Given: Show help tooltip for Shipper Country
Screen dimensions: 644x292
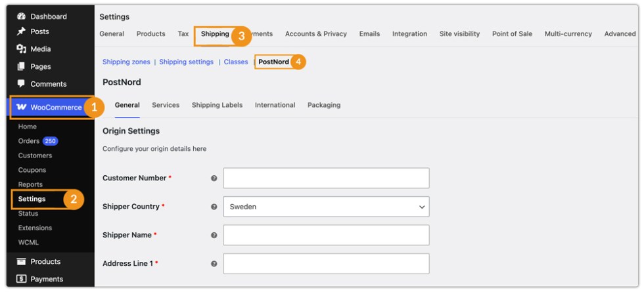Looking at the screenshot, I should 214,207.
